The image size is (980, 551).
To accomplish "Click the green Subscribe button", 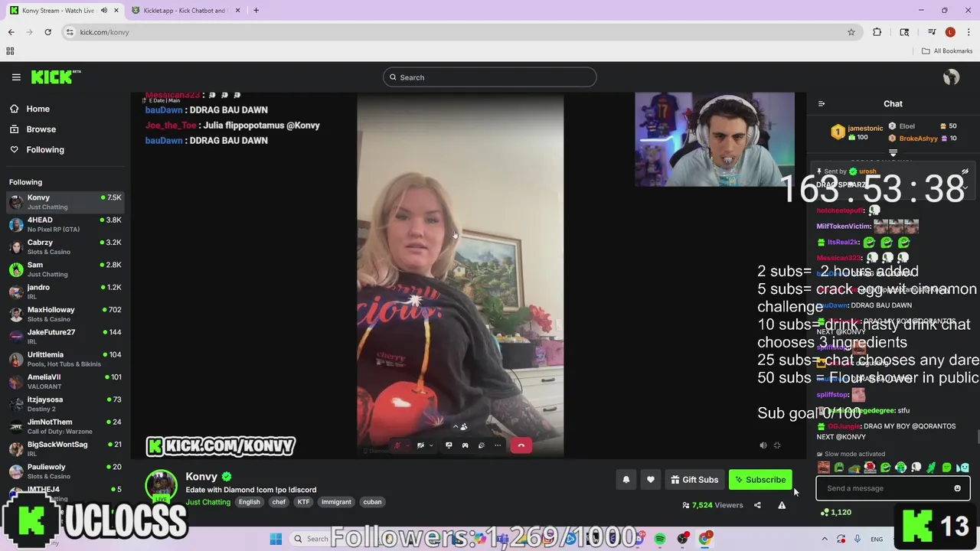I will tap(760, 480).
